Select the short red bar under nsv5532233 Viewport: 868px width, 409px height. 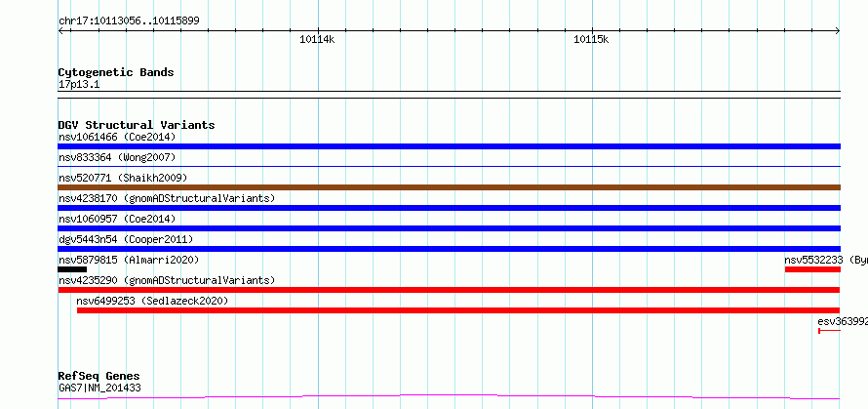click(x=812, y=269)
